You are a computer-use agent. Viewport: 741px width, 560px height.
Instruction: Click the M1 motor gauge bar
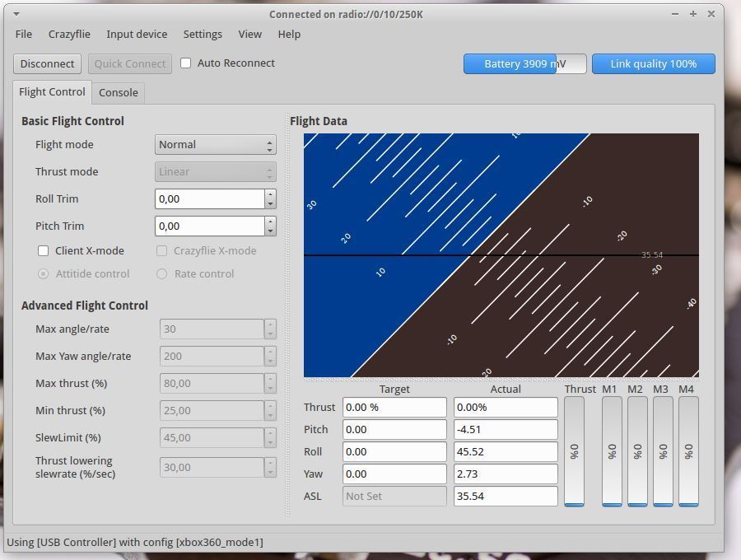611,451
